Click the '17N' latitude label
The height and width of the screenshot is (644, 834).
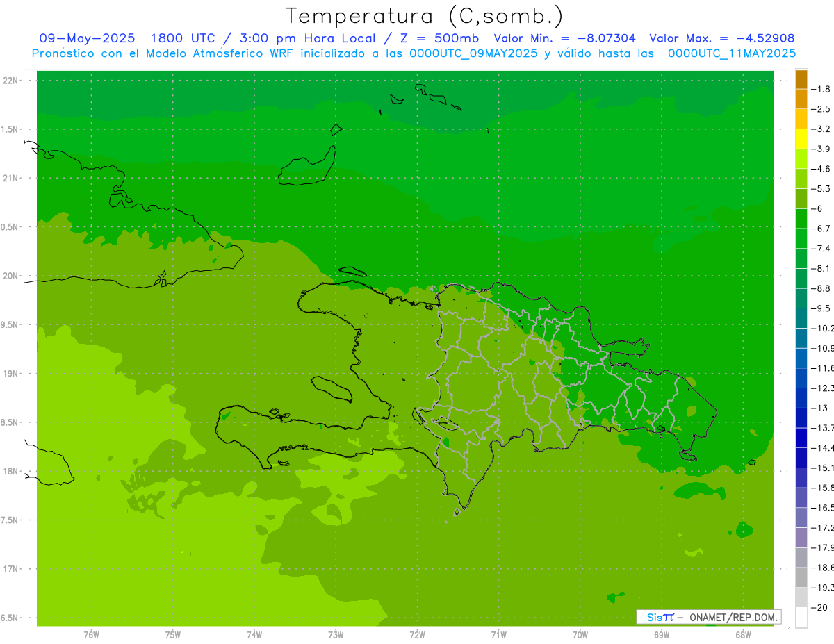click(x=12, y=569)
